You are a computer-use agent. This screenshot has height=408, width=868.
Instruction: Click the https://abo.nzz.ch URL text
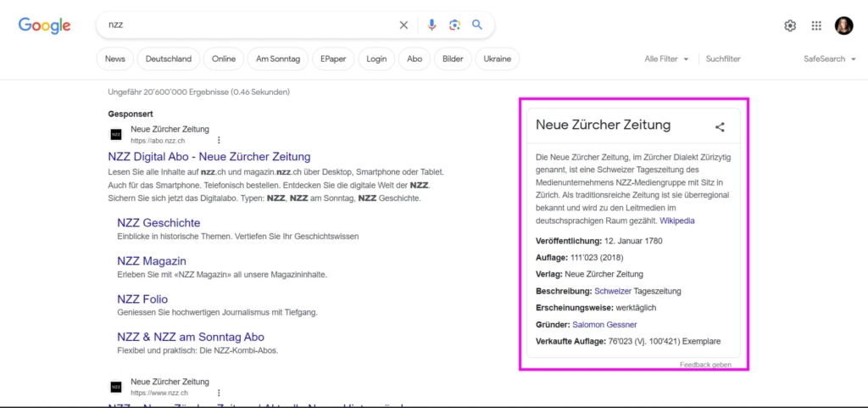tap(158, 141)
